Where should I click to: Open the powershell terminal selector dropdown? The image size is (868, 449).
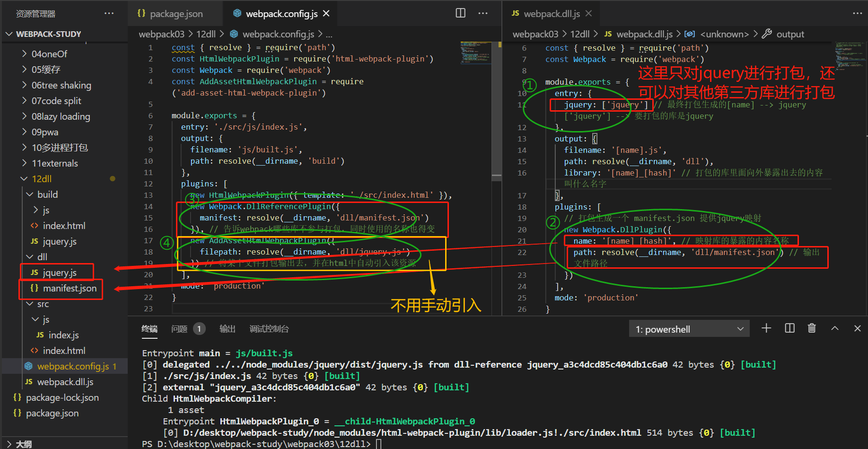[689, 329]
